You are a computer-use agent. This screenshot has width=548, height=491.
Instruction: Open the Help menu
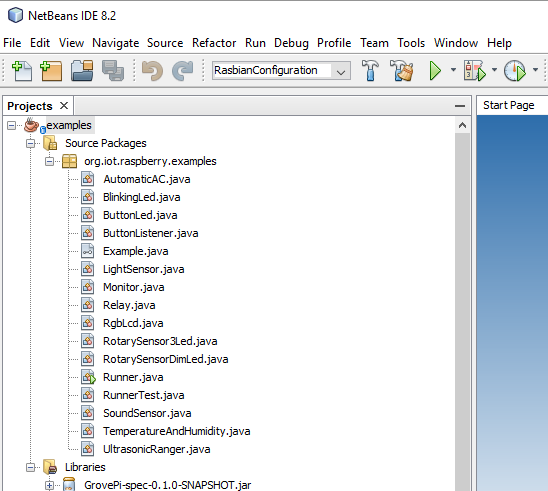pyautogui.click(x=499, y=43)
